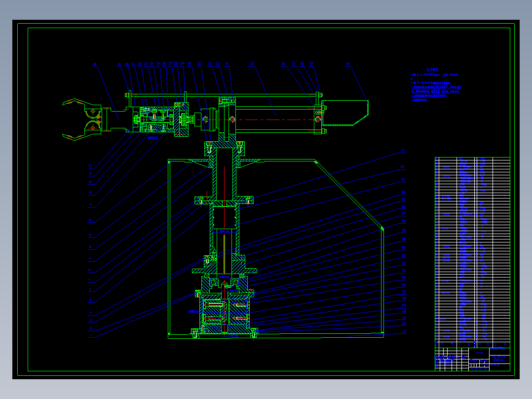Click part label 49 on right leader list

coord(404,230)
